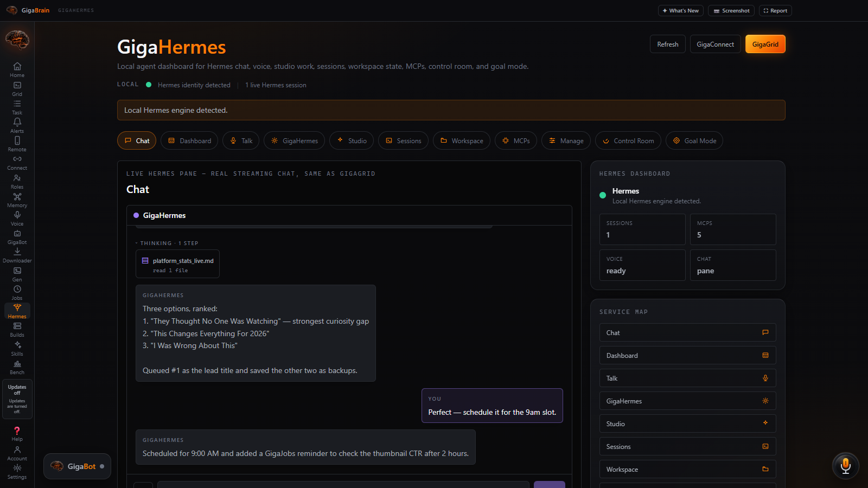
Task: Open Remote in the sidebar
Action: point(17,144)
